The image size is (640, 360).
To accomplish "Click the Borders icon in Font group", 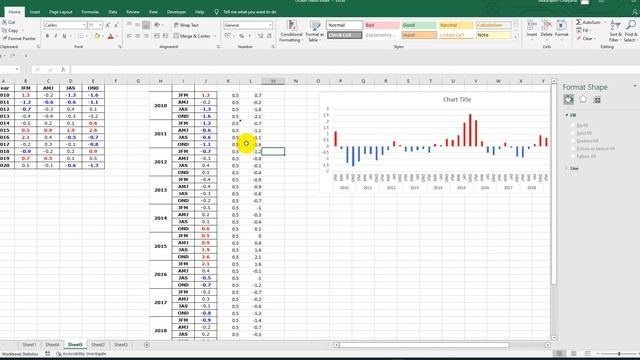I will tap(80, 36).
